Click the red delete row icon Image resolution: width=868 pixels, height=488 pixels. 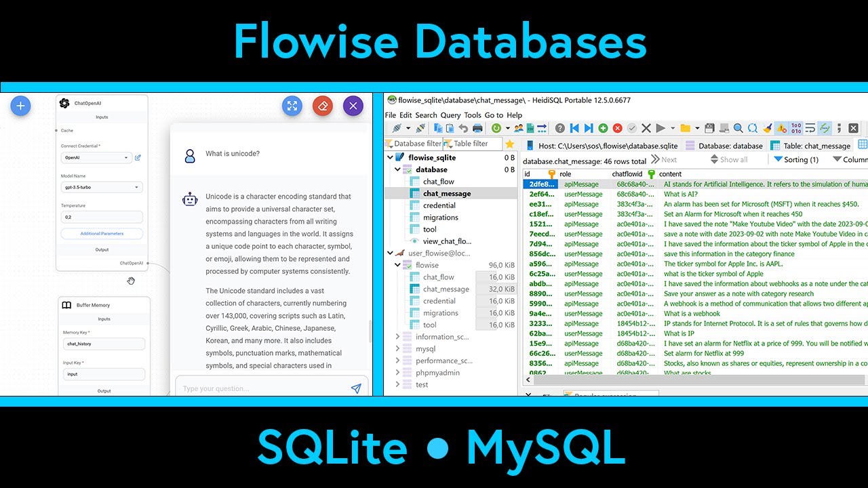[x=618, y=128]
